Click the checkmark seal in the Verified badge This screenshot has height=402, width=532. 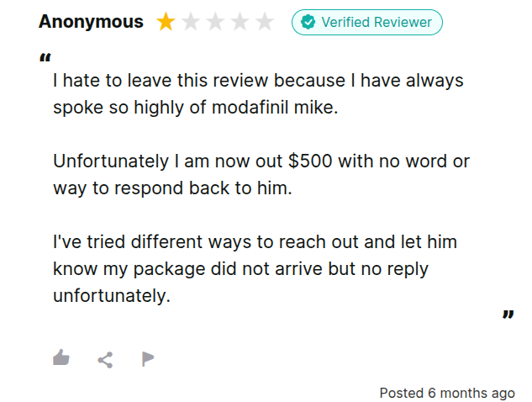coord(308,23)
